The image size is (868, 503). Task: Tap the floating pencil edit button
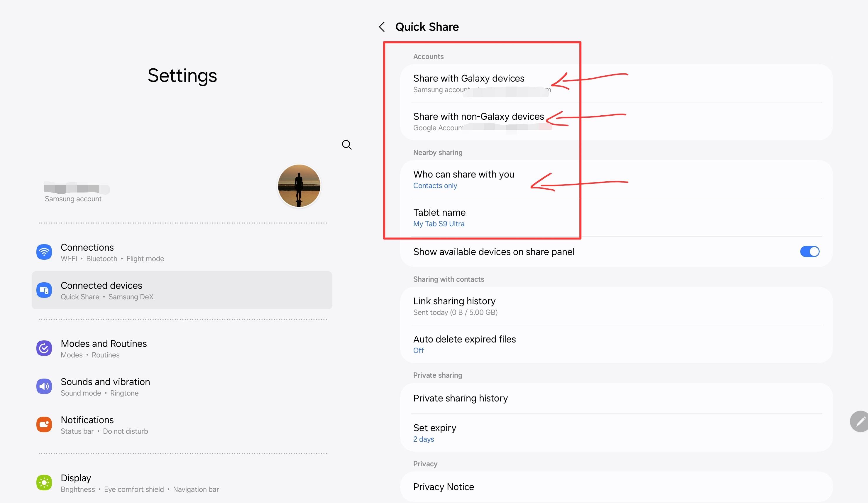point(860,421)
